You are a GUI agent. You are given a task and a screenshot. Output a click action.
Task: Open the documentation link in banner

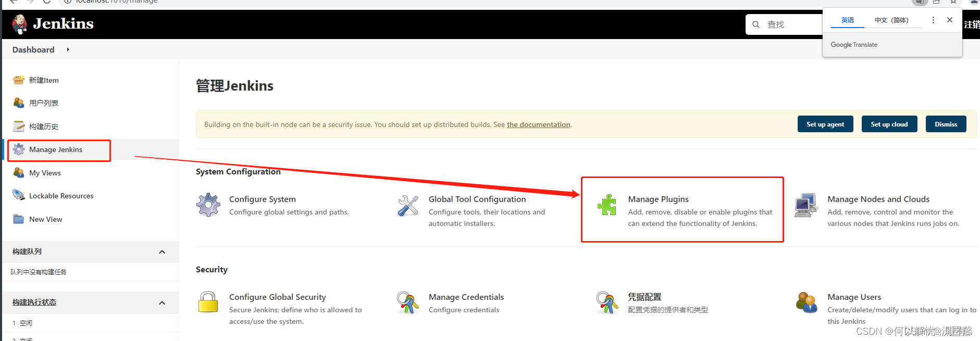[539, 124]
